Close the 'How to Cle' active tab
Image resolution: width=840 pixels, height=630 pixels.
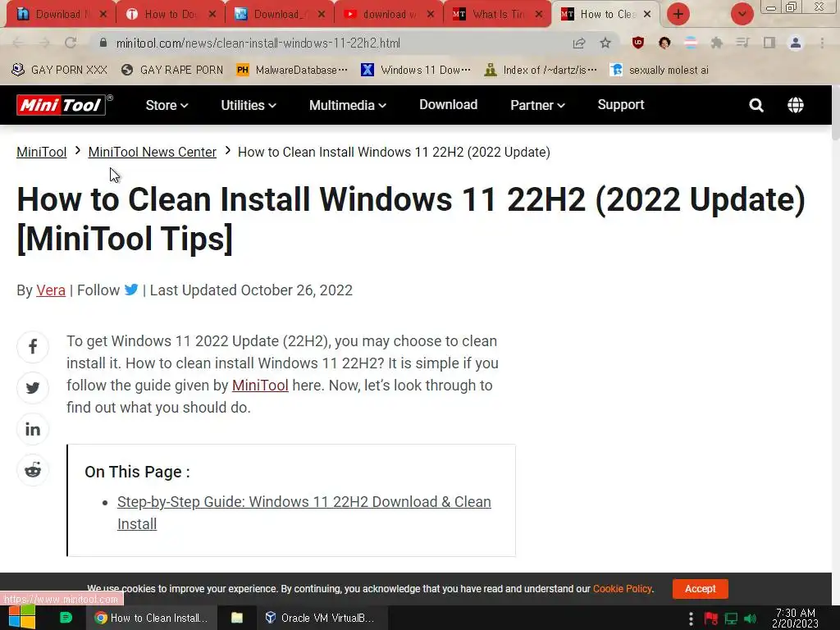pyautogui.click(x=647, y=14)
